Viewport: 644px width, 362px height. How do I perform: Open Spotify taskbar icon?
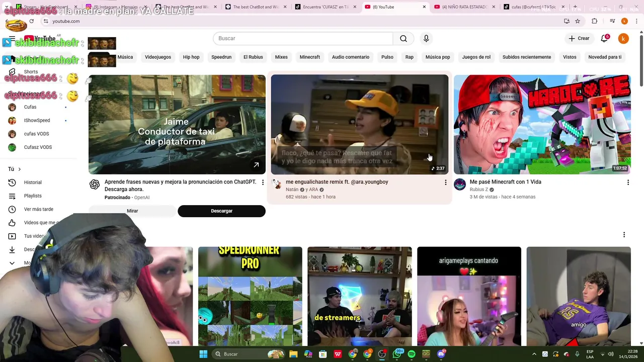(x=412, y=354)
